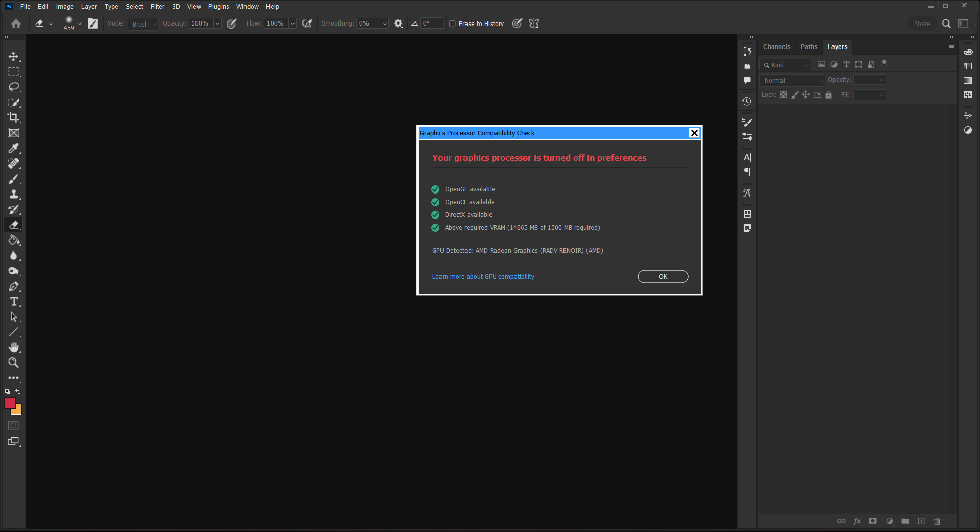Click the Share button
The height and width of the screenshot is (532, 980).
click(922, 23)
